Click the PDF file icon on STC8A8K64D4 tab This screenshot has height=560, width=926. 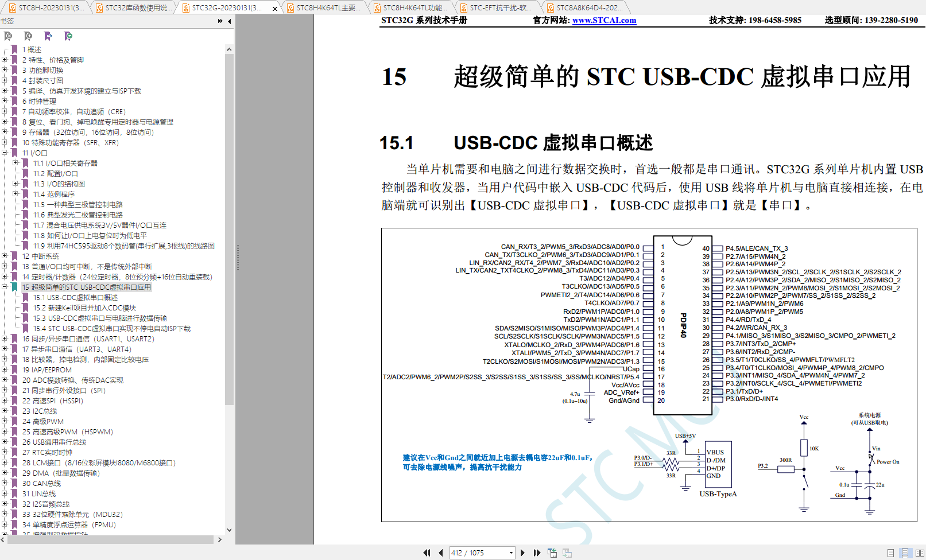click(551, 8)
